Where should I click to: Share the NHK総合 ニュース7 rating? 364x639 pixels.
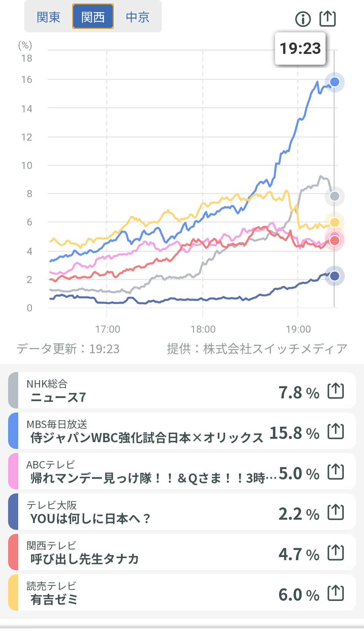[336, 391]
